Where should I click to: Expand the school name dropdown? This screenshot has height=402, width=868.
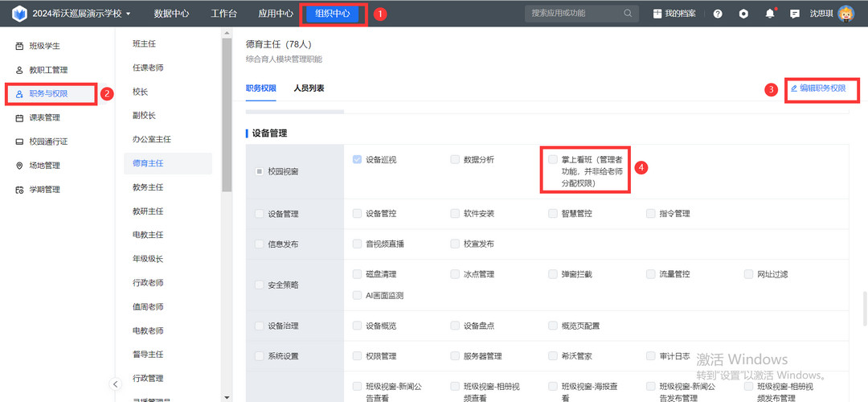pyautogui.click(x=129, y=14)
